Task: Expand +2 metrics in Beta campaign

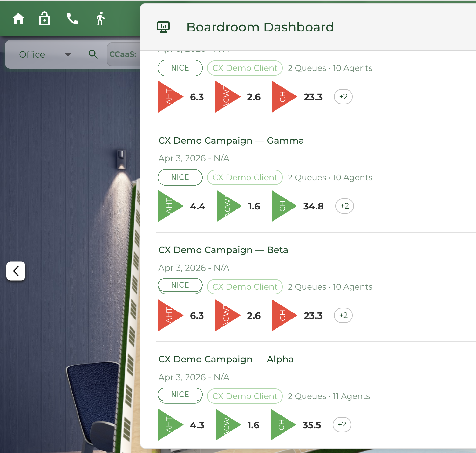Action: pyautogui.click(x=343, y=315)
